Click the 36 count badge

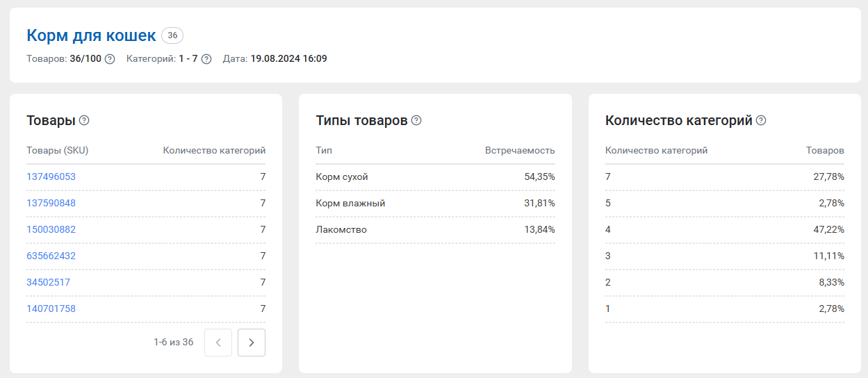(x=172, y=35)
